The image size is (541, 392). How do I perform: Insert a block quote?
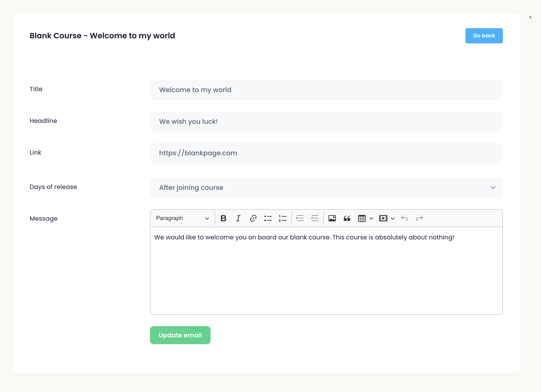pos(347,218)
